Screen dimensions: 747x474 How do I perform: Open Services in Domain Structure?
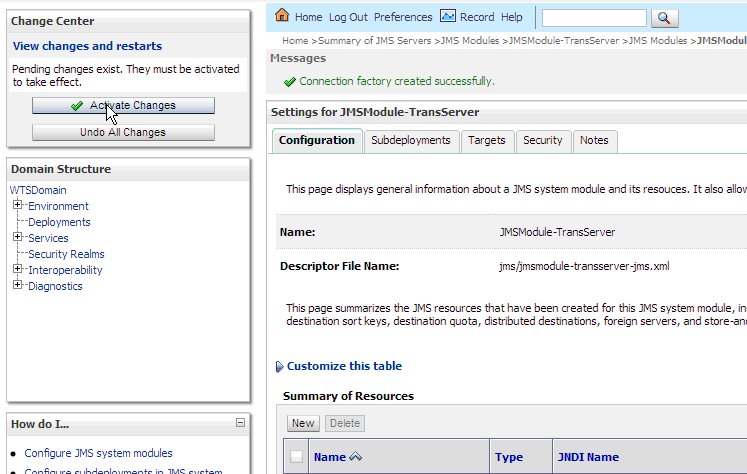click(x=48, y=238)
